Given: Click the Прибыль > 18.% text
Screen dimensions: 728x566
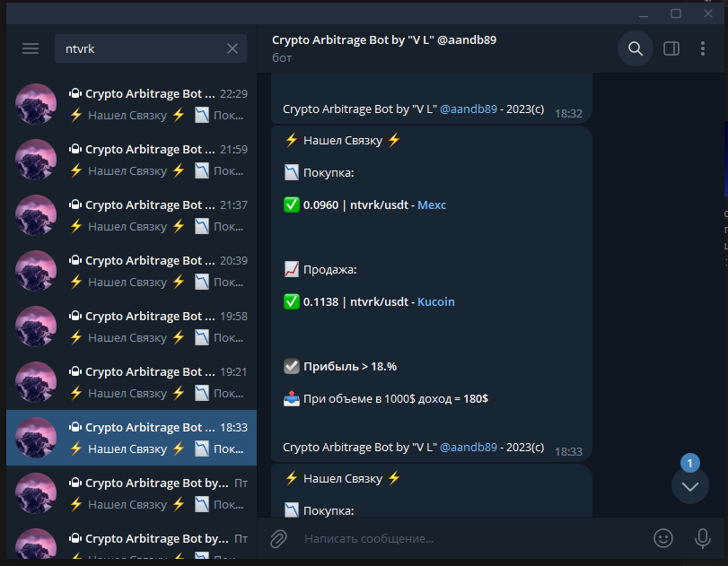Looking at the screenshot, I should click(x=350, y=367).
